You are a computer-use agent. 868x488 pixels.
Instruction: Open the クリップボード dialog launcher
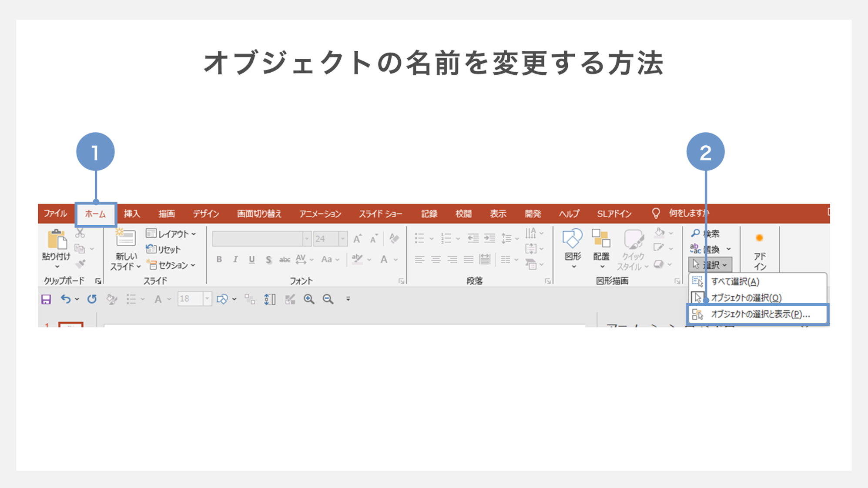coord(98,281)
